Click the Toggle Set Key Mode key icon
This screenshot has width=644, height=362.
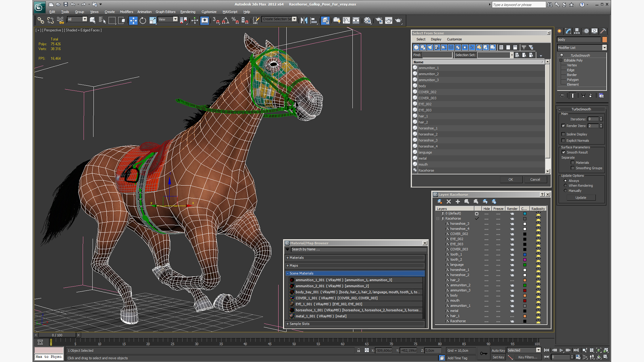point(483,353)
